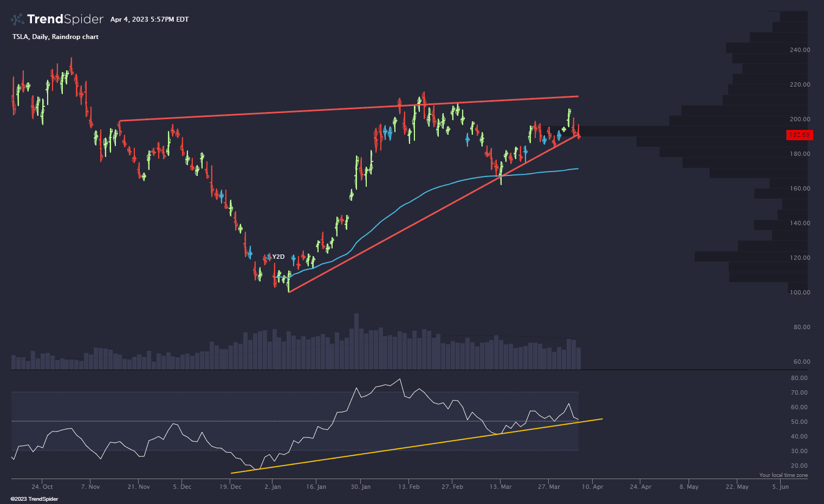
Task: Click the red price tag showing 192.68
Action: pos(799,135)
